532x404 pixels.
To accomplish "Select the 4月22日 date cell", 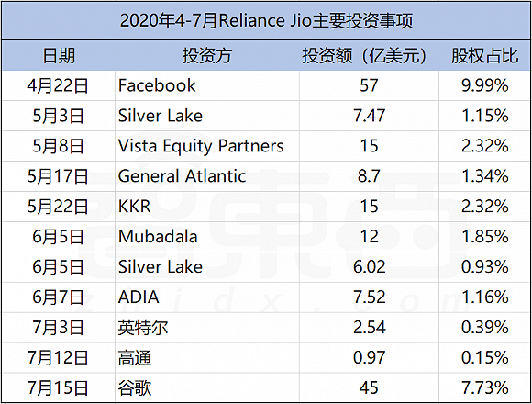I will click(59, 85).
